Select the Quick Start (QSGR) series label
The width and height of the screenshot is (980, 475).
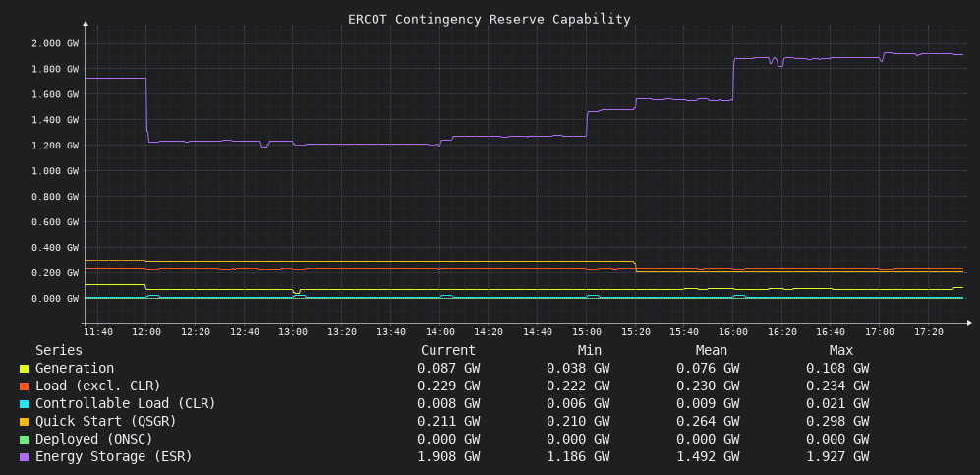[x=105, y=421]
